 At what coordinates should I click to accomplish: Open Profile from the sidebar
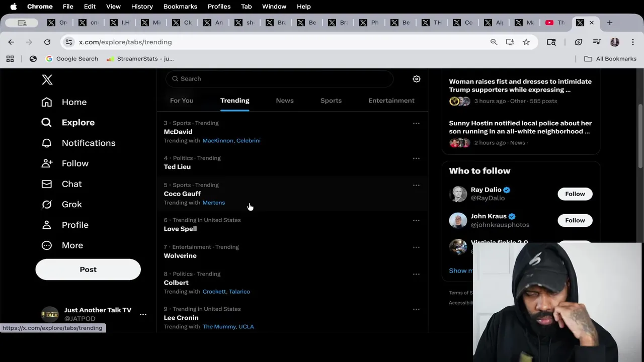[65, 225]
